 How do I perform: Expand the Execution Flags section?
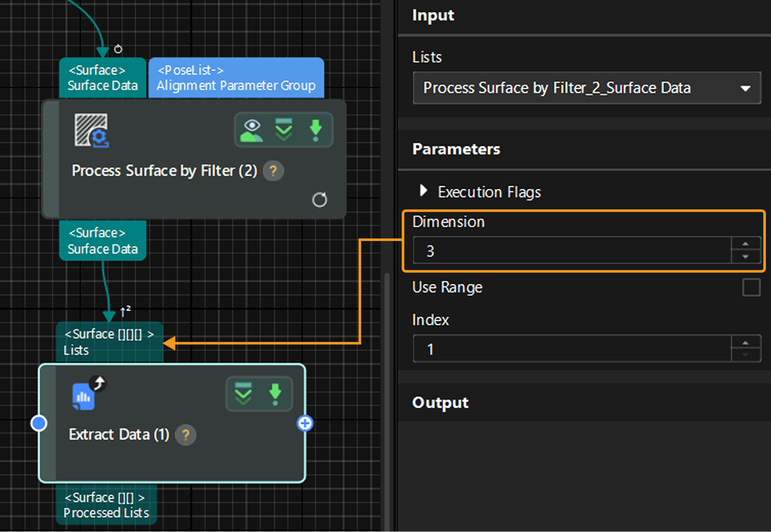(x=423, y=191)
